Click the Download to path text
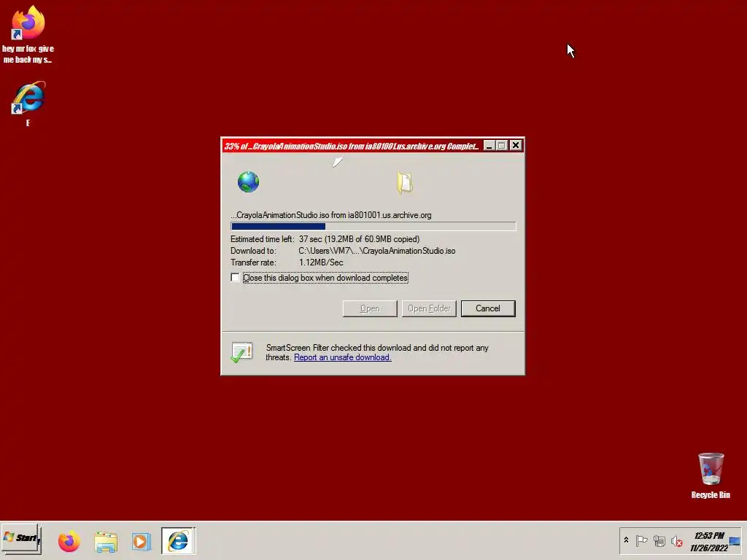 pos(377,251)
